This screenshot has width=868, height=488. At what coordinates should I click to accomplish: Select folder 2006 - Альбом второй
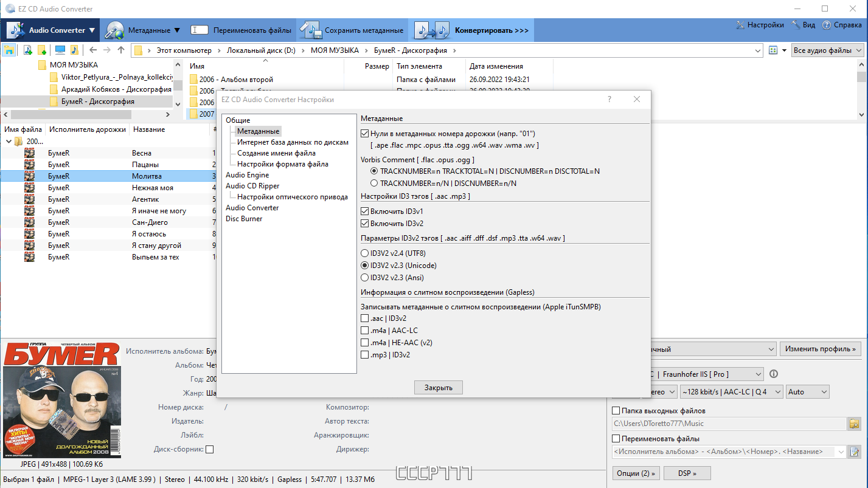tap(236, 80)
